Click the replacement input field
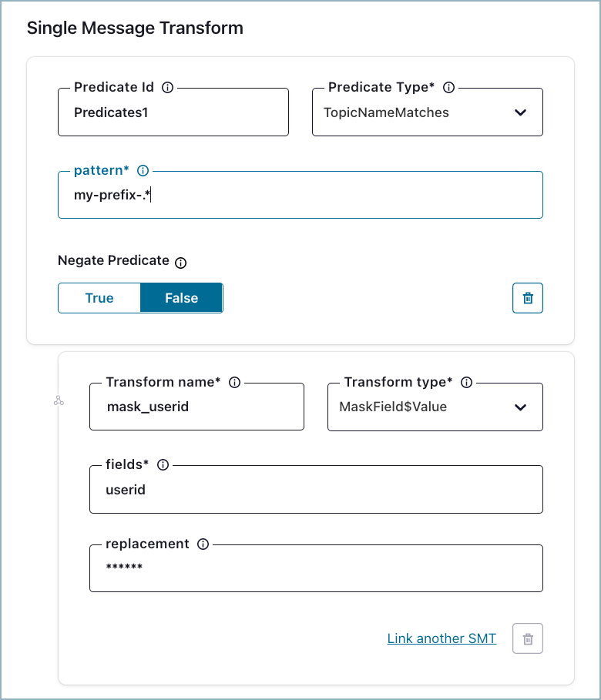 (x=316, y=568)
